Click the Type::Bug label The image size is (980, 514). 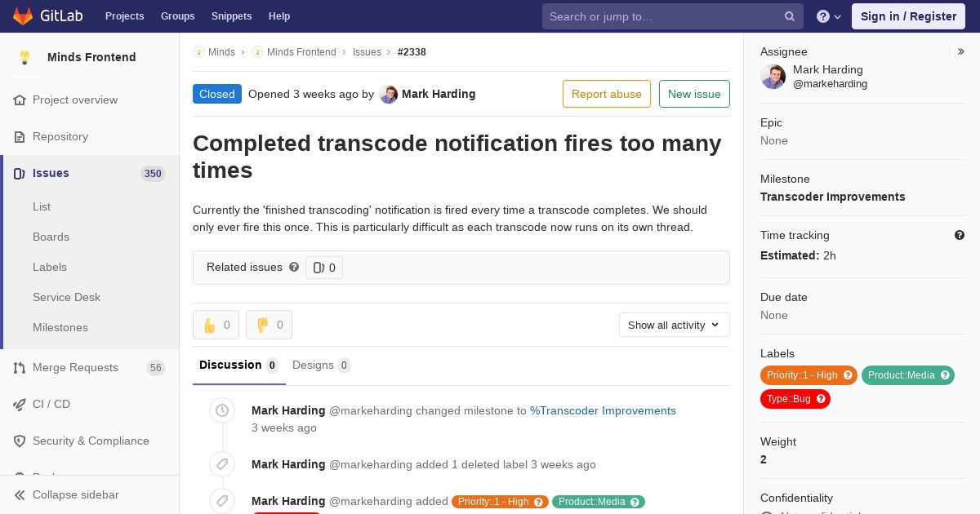tap(788, 399)
